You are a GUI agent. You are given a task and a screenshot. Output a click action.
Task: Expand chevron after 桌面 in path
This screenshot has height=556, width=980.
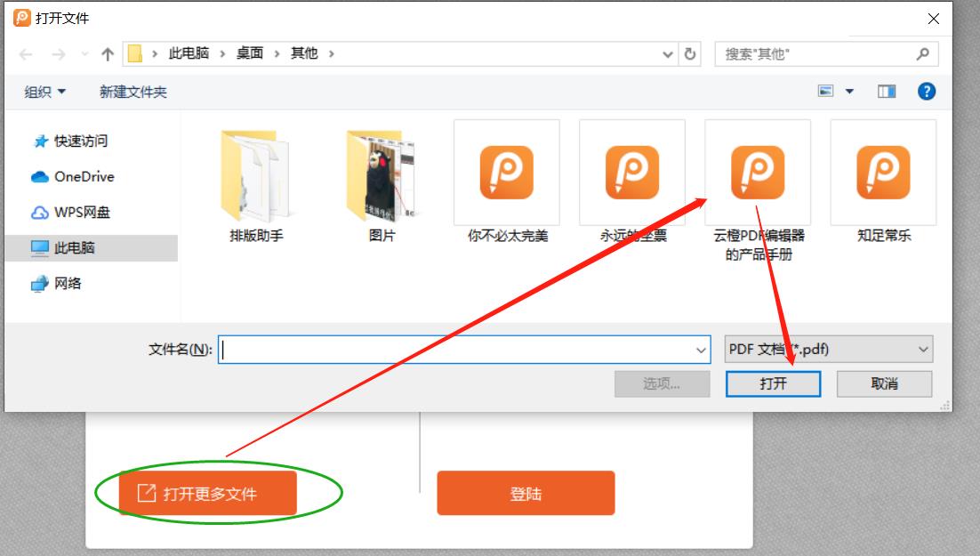tap(277, 54)
